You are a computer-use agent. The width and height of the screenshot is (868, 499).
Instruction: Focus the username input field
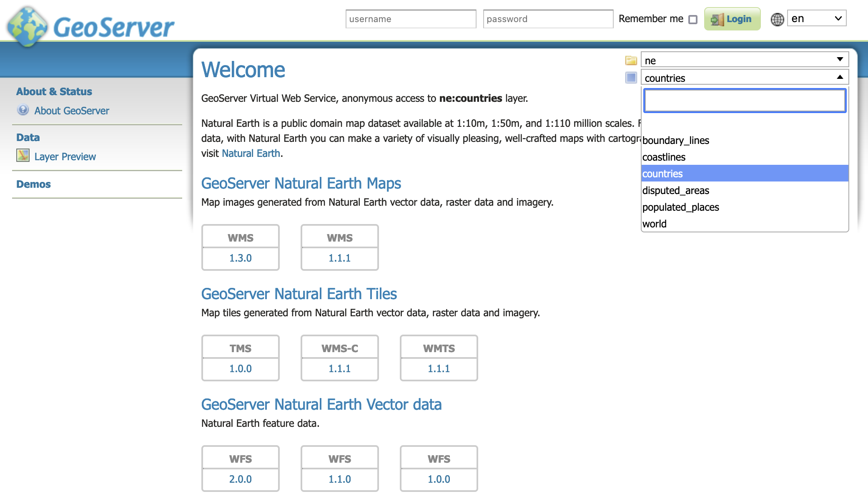411,19
